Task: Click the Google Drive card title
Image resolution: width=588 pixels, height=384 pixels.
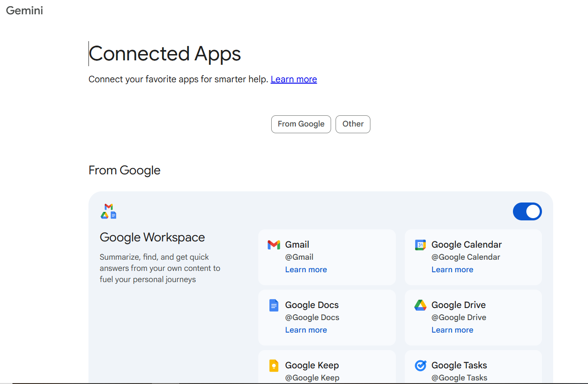Action: pyautogui.click(x=458, y=305)
